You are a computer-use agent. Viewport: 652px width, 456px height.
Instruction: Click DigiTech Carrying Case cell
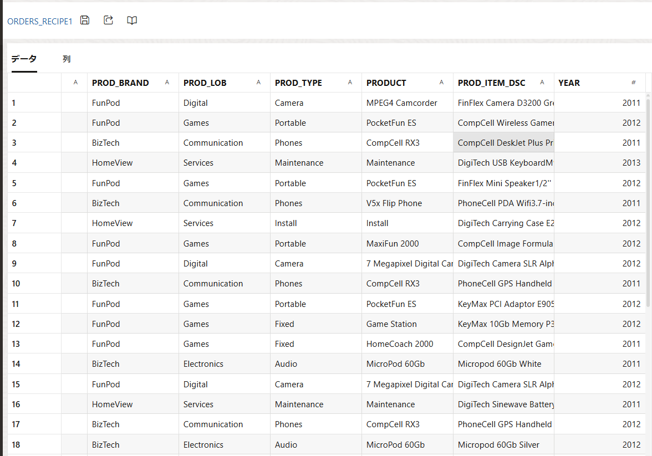pyautogui.click(x=504, y=223)
